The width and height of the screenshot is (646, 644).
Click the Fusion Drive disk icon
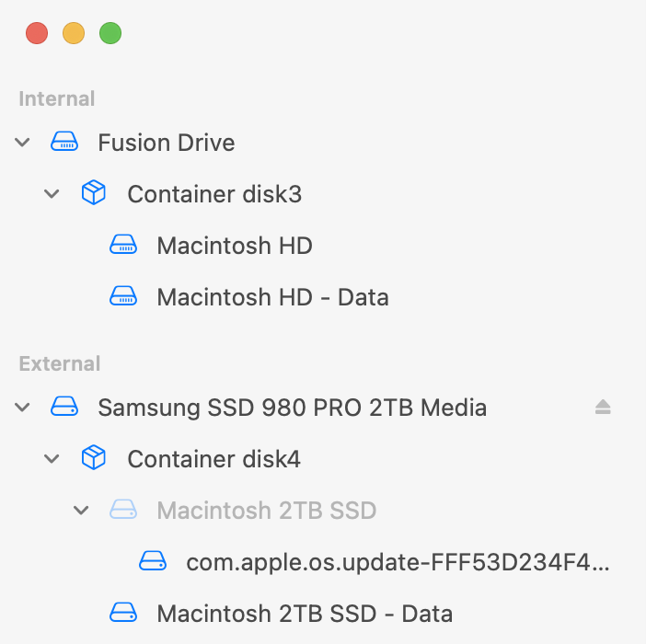click(x=64, y=143)
